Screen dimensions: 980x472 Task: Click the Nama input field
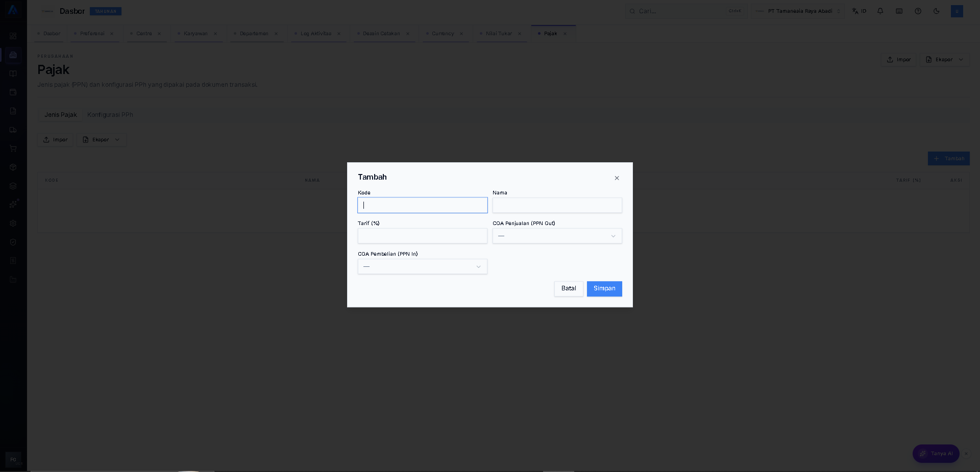pyautogui.click(x=557, y=205)
